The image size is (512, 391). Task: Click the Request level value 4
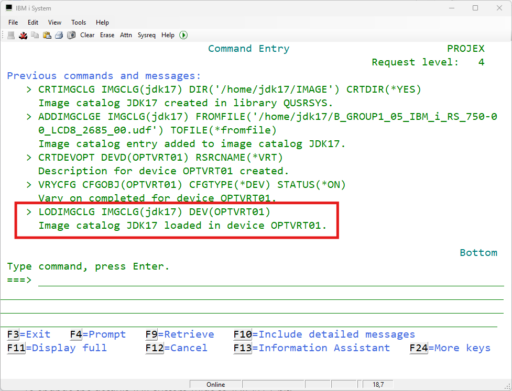pyautogui.click(x=481, y=62)
